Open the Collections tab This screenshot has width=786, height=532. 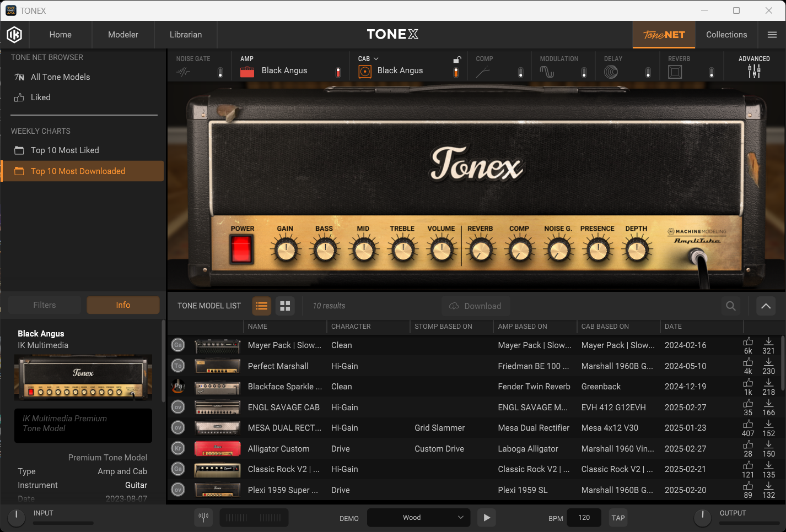tap(726, 35)
